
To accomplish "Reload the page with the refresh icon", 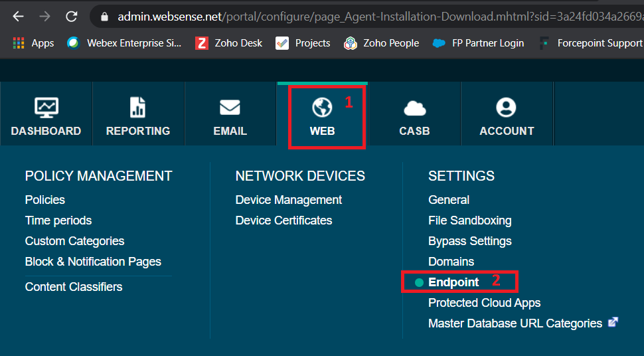I will tap(72, 17).
